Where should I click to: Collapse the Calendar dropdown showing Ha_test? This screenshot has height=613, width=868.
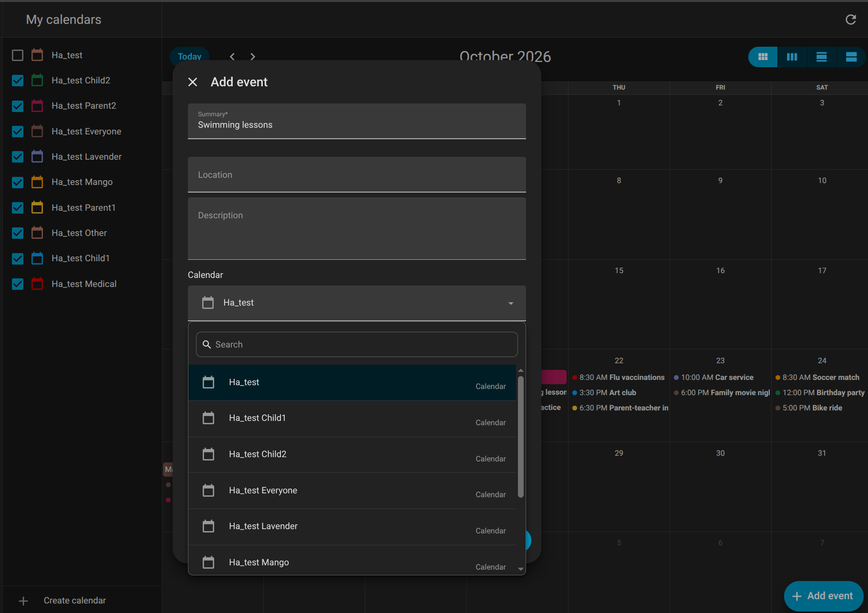[357, 303]
